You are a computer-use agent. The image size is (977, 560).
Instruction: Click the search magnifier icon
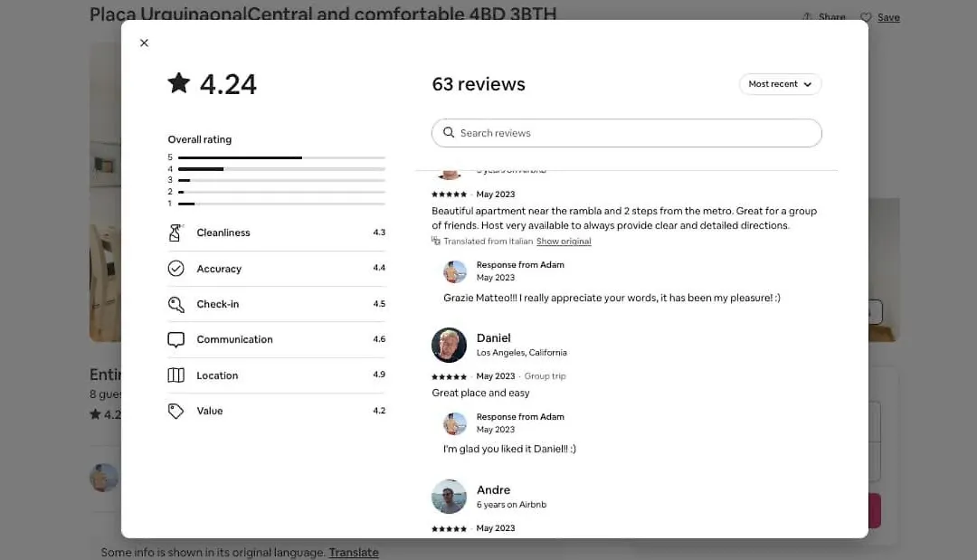point(448,133)
